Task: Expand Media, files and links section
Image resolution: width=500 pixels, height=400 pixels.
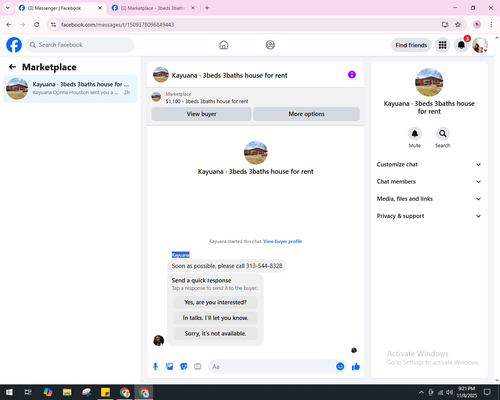Action: [429, 199]
